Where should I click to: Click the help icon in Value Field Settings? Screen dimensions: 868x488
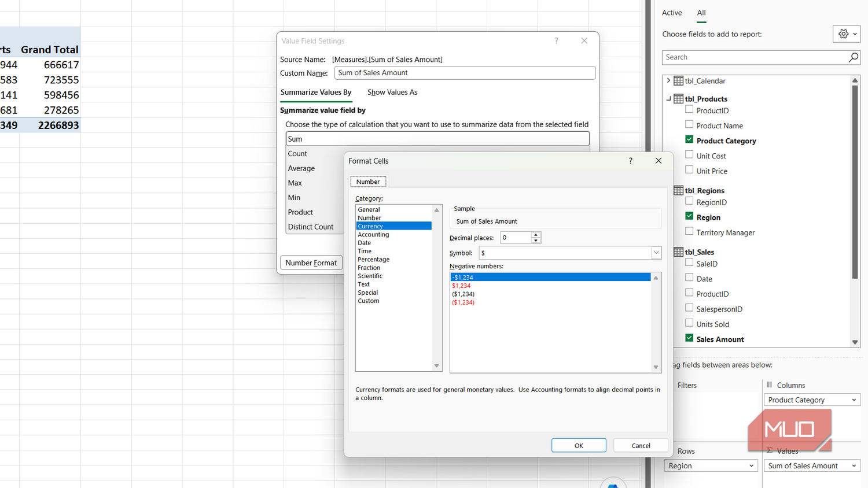point(556,40)
